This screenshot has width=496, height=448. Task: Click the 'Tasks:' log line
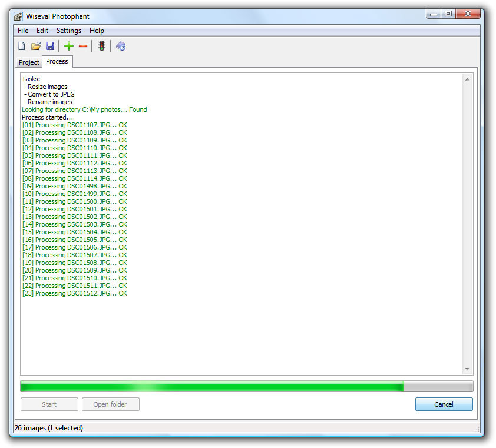click(31, 79)
